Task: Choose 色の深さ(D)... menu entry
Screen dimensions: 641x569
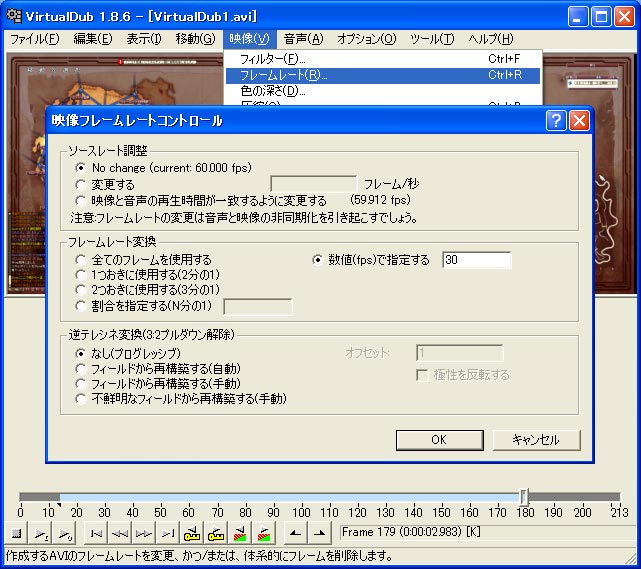Action: pyautogui.click(x=383, y=91)
